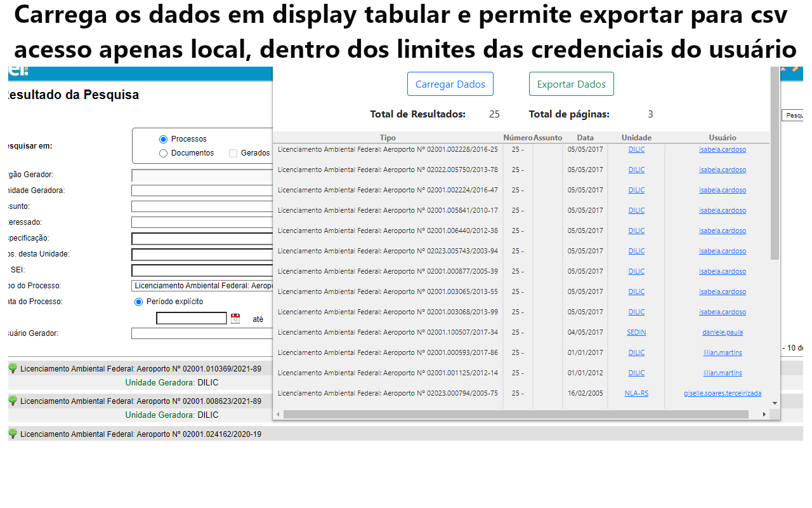
Task: Open isabela.cardoso link in row 02001.000877/2005-39
Action: pos(723,271)
